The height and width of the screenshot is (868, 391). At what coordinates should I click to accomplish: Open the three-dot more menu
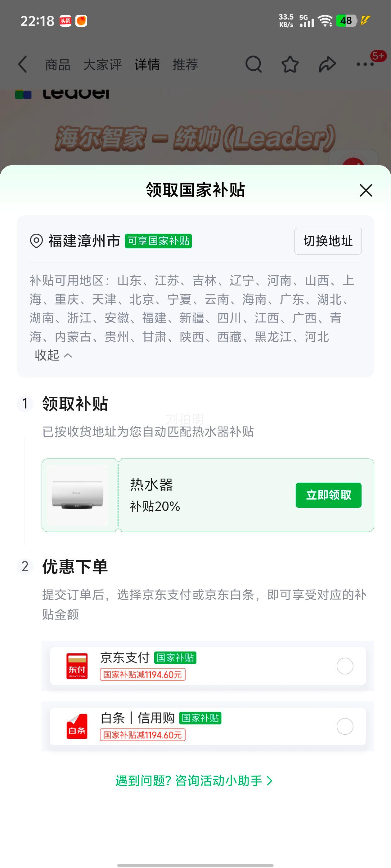pos(365,64)
